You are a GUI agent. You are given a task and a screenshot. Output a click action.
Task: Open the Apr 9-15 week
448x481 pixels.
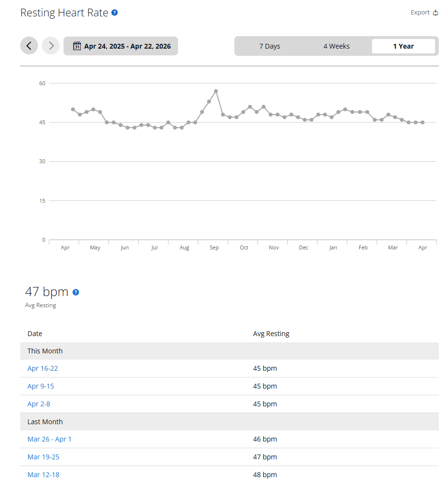click(41, 386)
